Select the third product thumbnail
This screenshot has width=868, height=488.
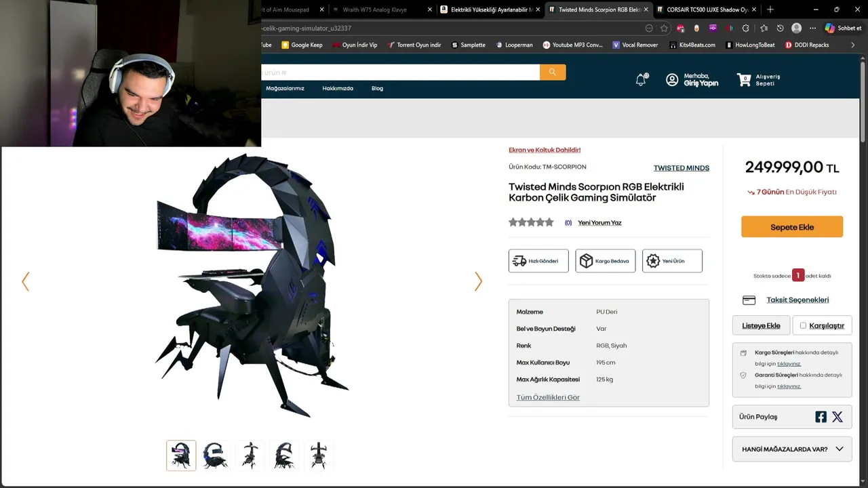coord(250,455)
